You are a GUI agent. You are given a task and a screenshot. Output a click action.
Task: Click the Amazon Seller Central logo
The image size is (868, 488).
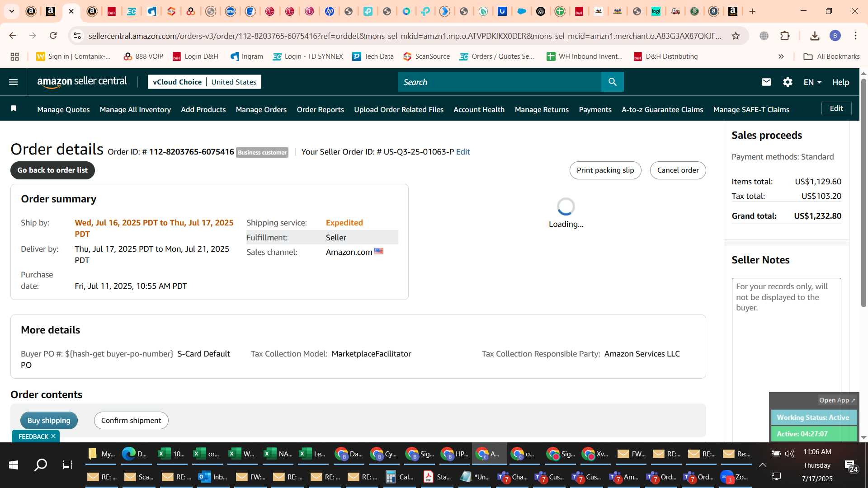tap(82, 82)
